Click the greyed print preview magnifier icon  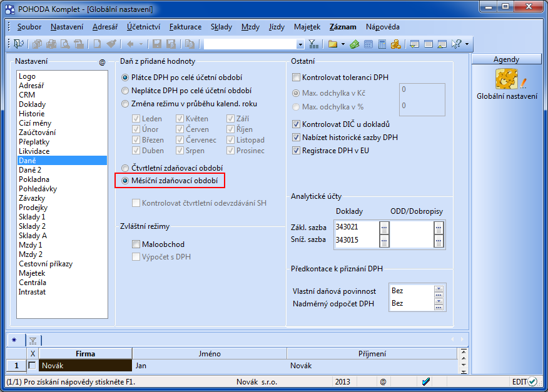65,44
